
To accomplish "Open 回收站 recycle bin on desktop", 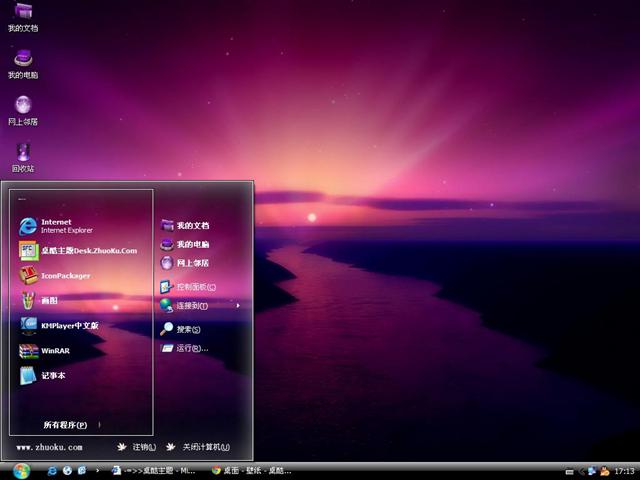I will pyautogui.click(x=23, y=153).
